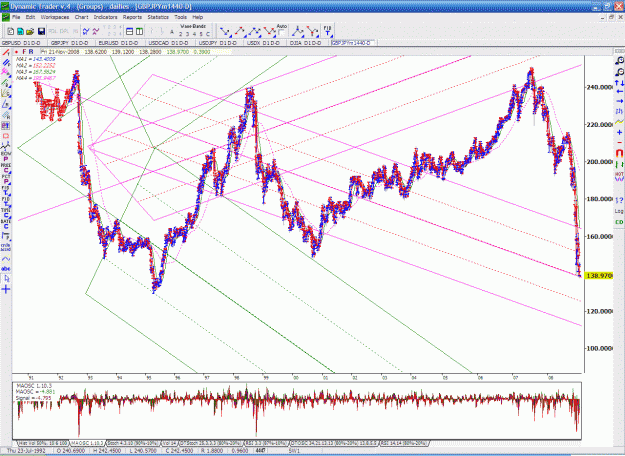The image size is (625, 456).
Task: Switch to the USDJPY D1D-D chart tab
Action: [x=219, y=43]
